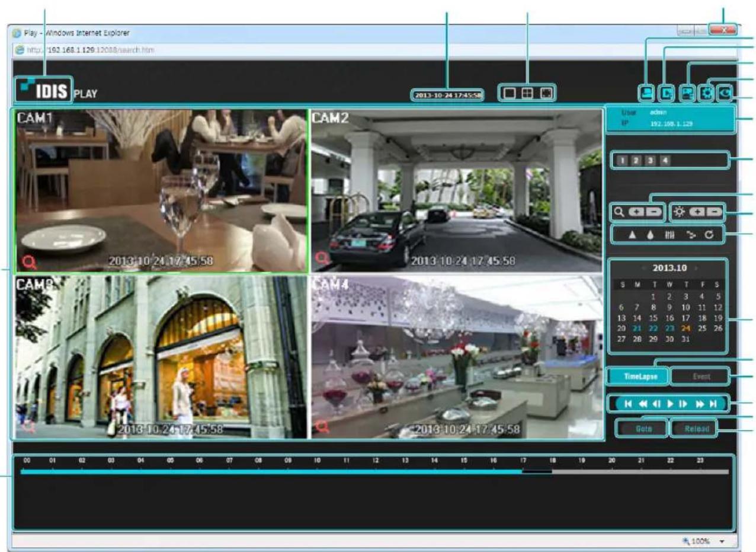Switch to single-screen layout
The image size is (756, 552).
(509, 93)
